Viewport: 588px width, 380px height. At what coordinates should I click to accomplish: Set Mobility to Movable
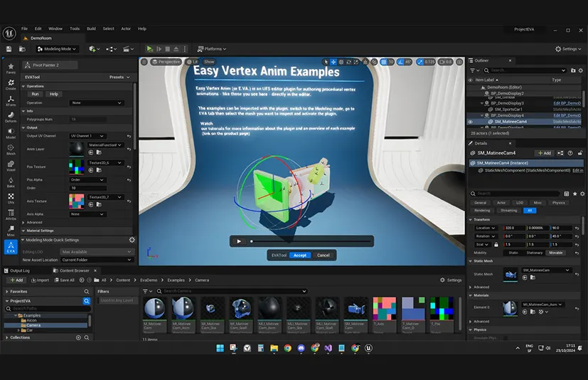click(556, 253)
